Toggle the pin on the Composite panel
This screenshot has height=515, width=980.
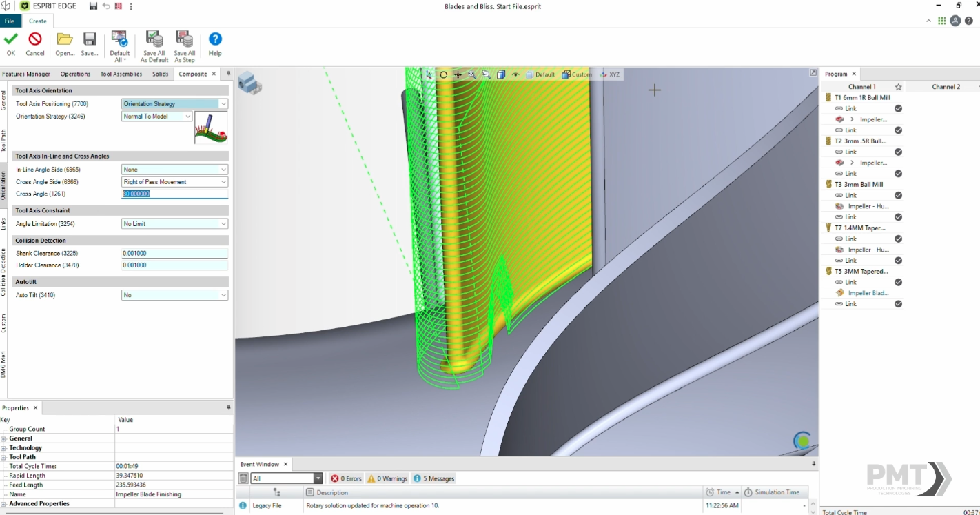[229, 74]
